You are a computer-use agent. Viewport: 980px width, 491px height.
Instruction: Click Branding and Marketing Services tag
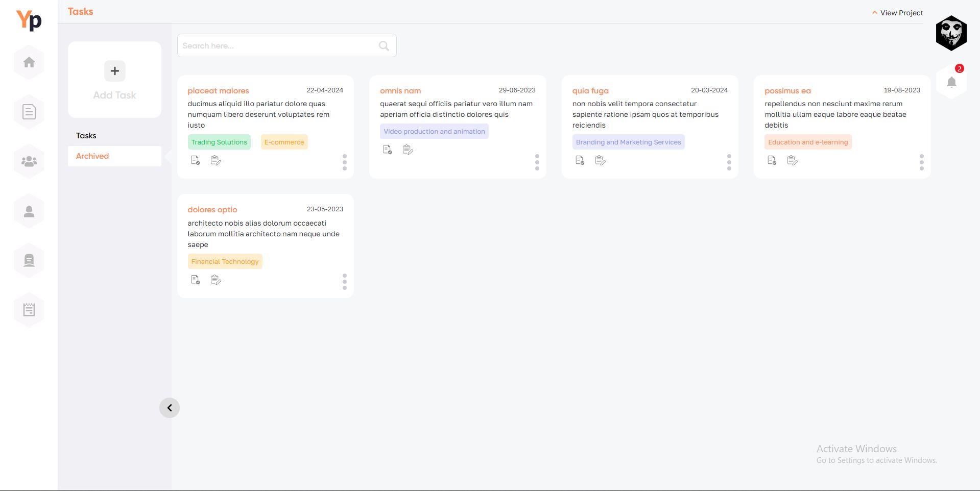pyautogui.click(x=629, y=142)
